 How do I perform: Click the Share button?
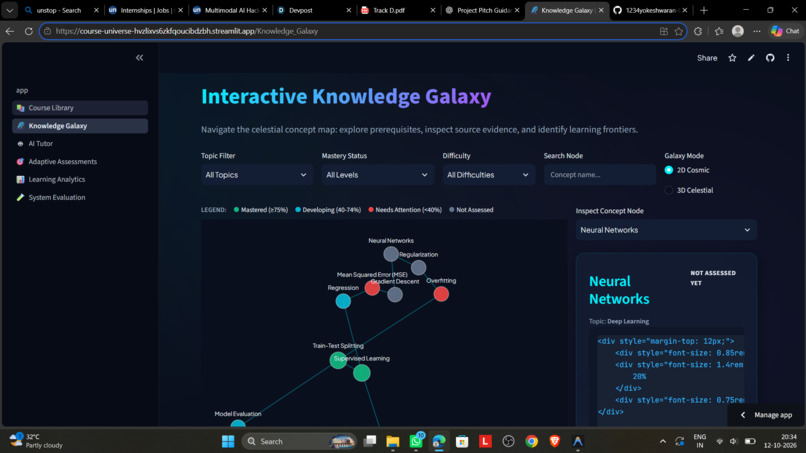[x=707, y=58]
